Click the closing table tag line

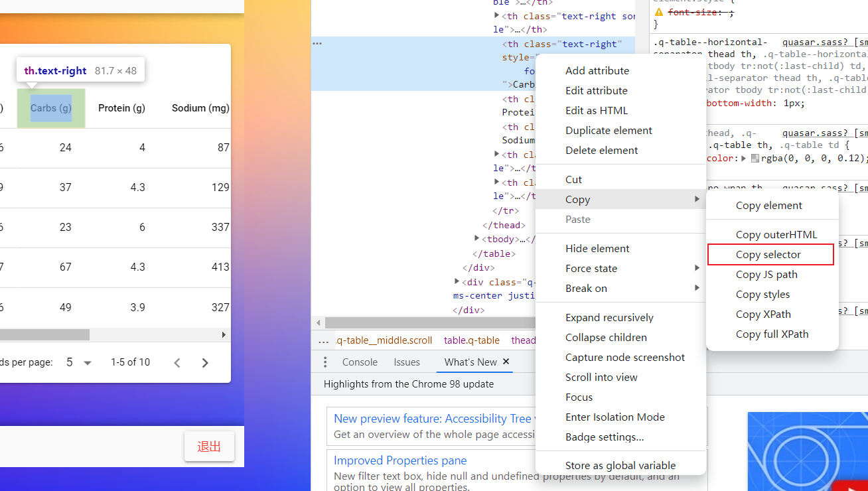tap(494, 253)
